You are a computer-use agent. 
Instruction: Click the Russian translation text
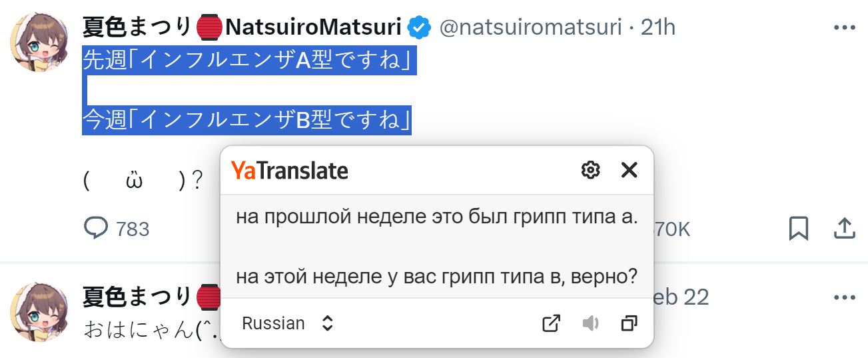click(x=437, y=246)
